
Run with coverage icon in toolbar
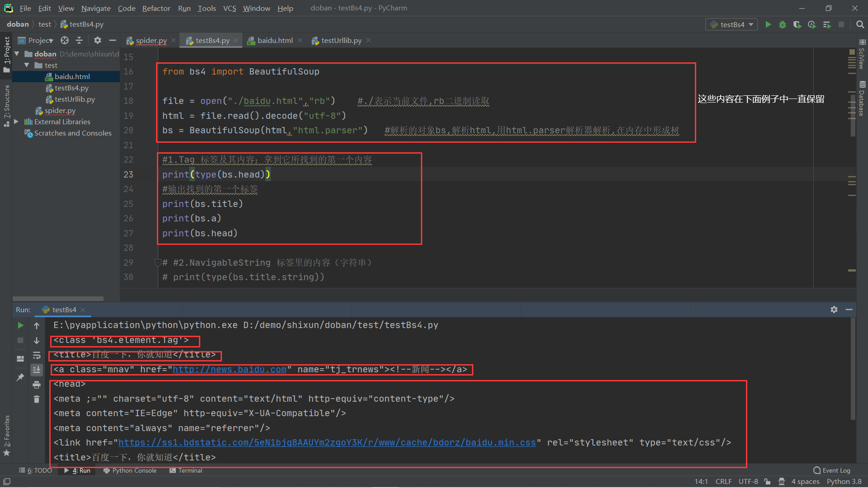(797, 24)
